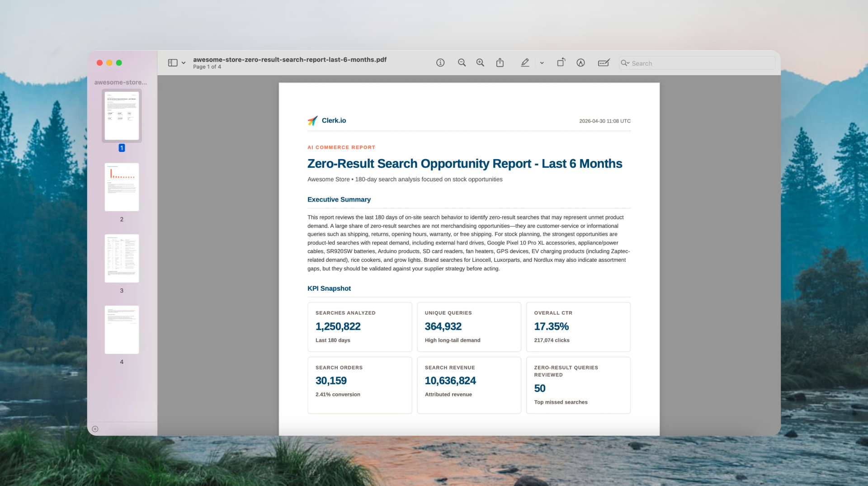This screenshot has height=486, width=868.
Task: Open the form filling toolbar
Action: (604, 63)
